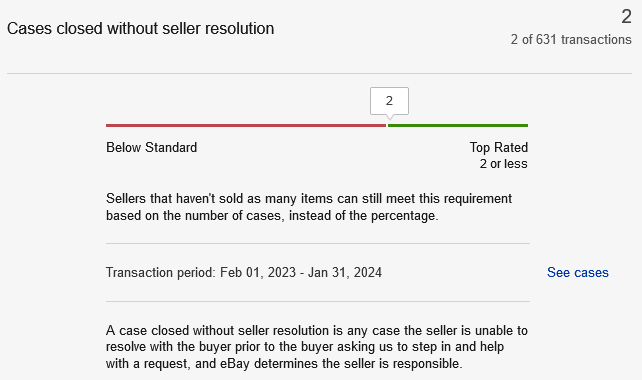
Task: Click the paragraph starting A case closed without
Action: [x=316, y=347]
